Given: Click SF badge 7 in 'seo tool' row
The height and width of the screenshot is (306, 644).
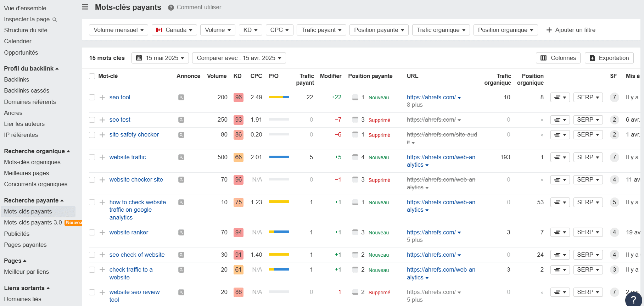Looking at the screenshot, I should point(615,97).
